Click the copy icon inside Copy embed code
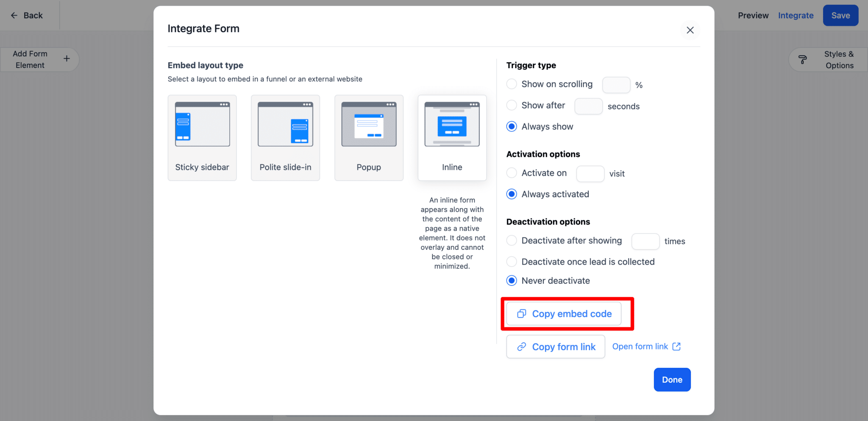The height and width of the screenshot is (421, 868). [x=522, y=314]
